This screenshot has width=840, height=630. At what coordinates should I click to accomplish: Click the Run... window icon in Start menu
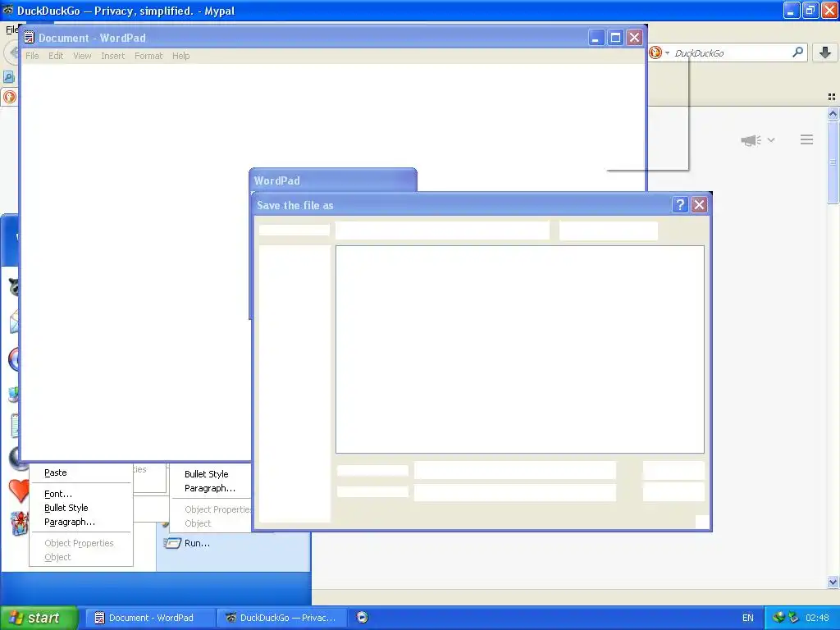[x=172, y=543]
